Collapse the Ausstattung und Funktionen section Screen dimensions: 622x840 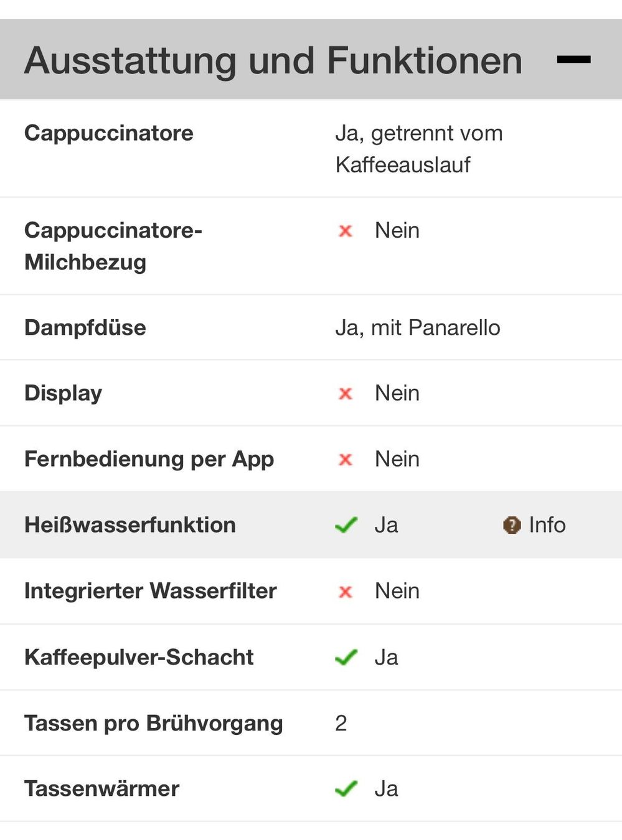pos(573,60)
